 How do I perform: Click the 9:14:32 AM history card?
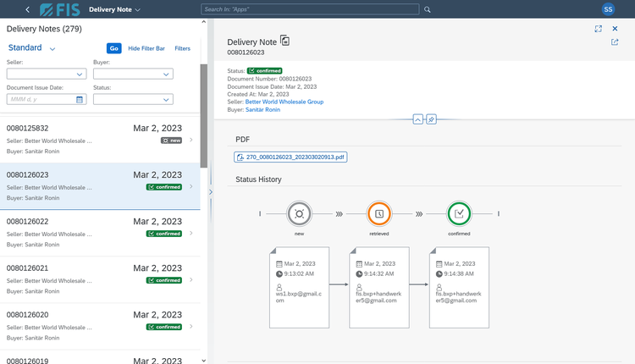pyautogui.click(x=379, y=288)
